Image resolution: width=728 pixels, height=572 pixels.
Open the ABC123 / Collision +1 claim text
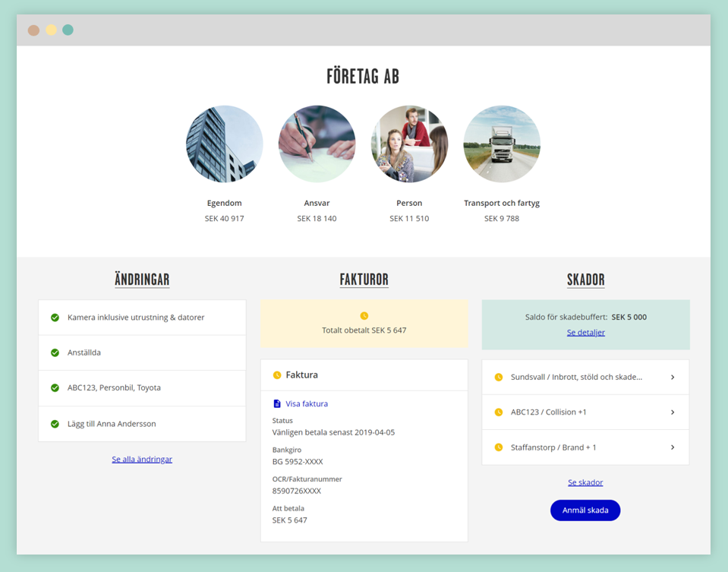(x=548, y=412)
